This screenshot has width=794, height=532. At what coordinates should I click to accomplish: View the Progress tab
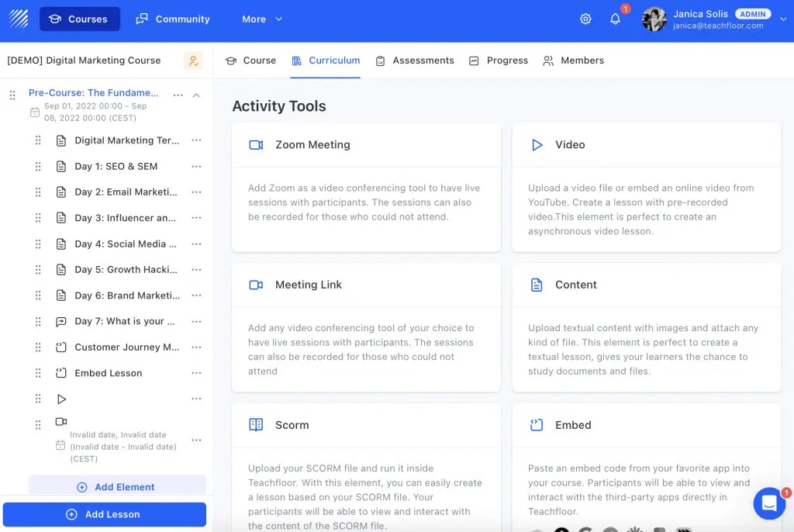pos(499,60)
